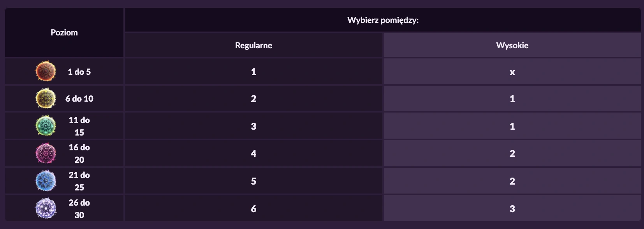Choose Regularne value 1 for levels 1 do 5
The height and width of the screenshot is (229, 644).
tap(253, 72)
